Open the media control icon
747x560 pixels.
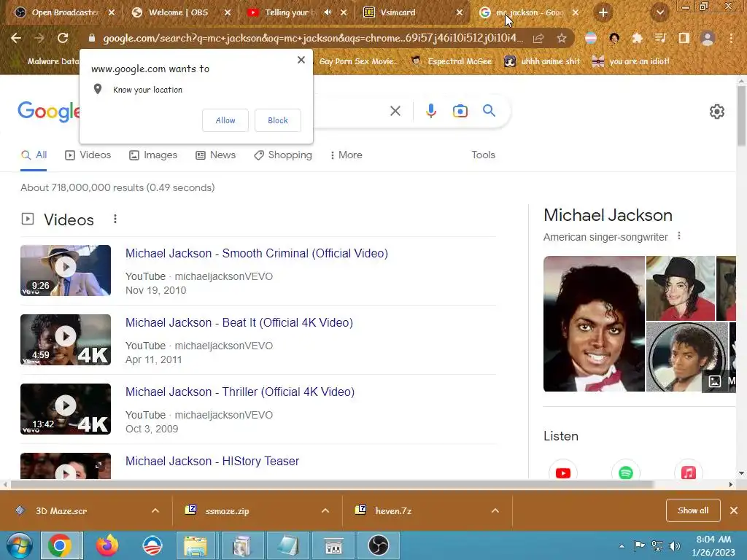(660, 38)
